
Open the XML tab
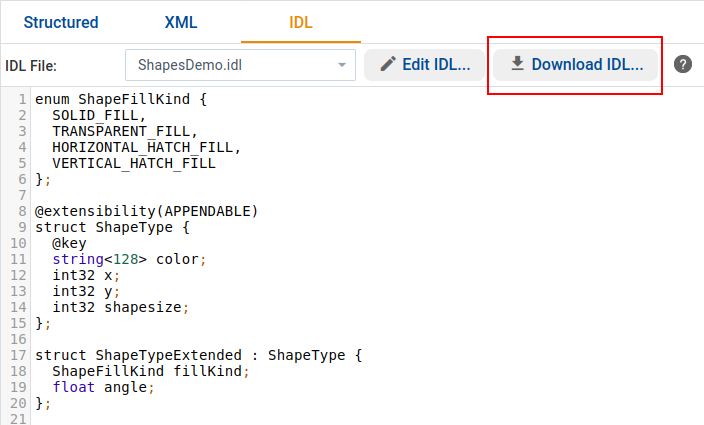click(x=180, y=22)
